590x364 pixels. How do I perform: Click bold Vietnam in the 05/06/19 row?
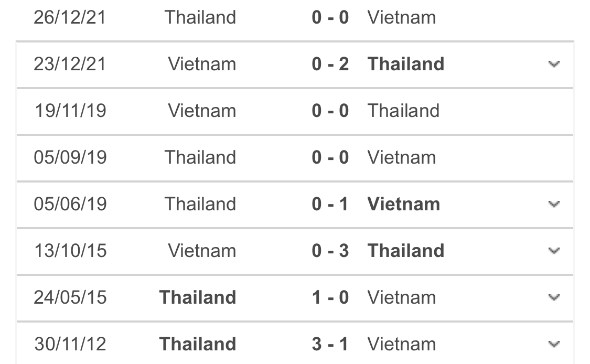coord(404,205)
